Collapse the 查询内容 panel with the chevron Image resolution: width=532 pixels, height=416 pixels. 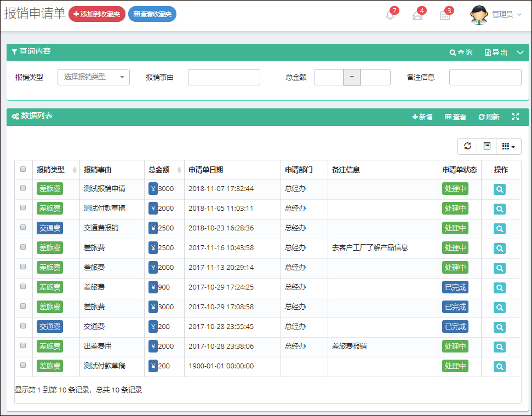click(x=520, y=52)
